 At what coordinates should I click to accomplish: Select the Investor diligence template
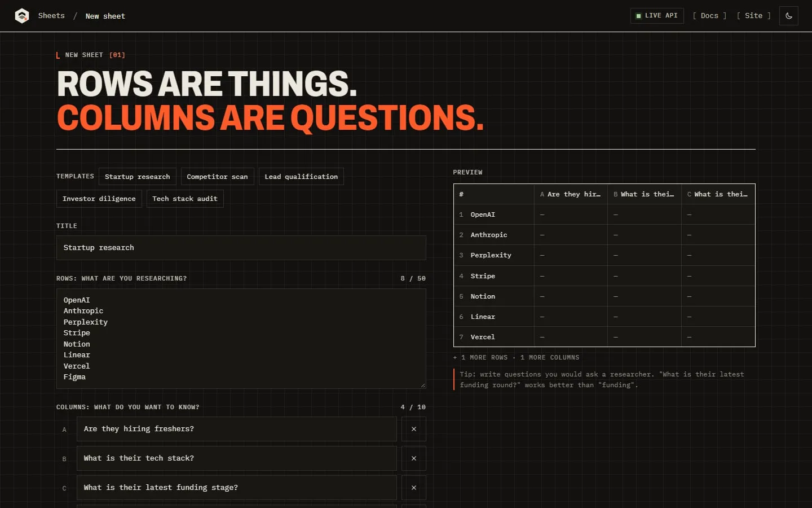click(x=99, y=199)
